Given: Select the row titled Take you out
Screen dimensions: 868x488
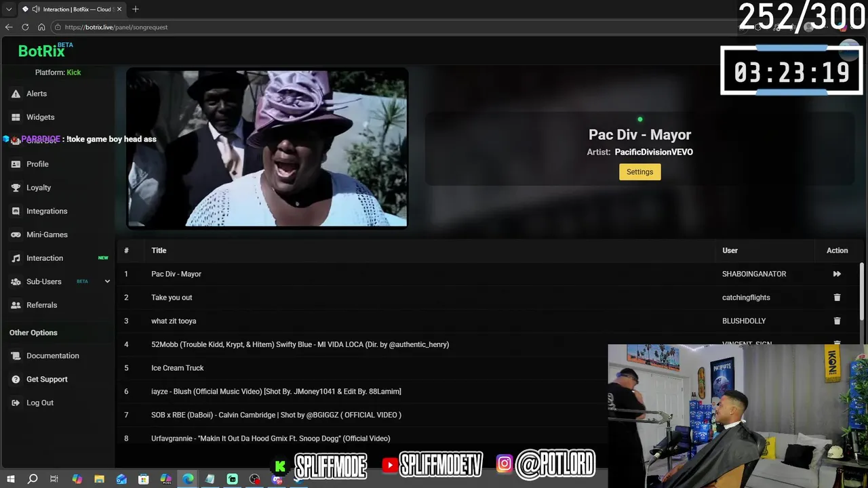Looking at the screenshot, I should [x=172, y=298].
